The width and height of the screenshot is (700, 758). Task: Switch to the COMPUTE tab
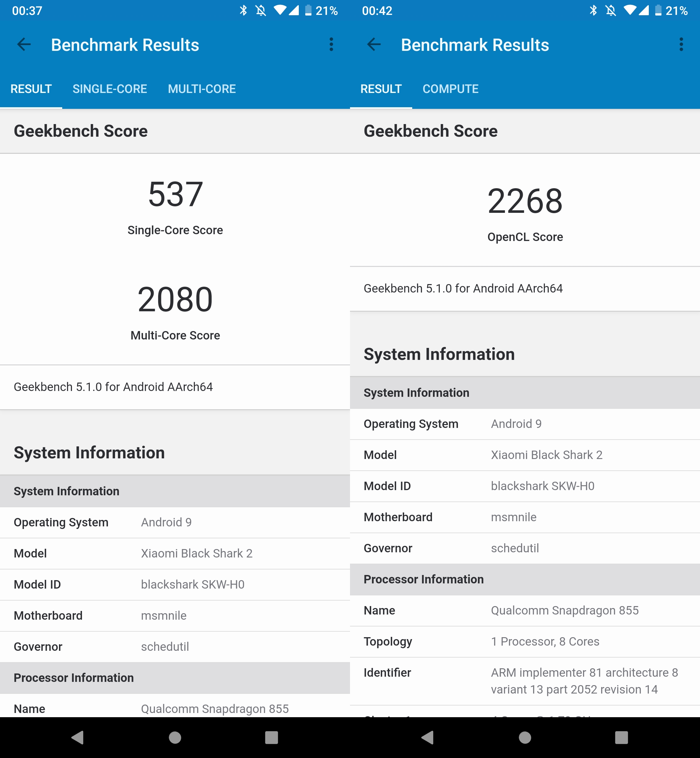pos(450,89)
